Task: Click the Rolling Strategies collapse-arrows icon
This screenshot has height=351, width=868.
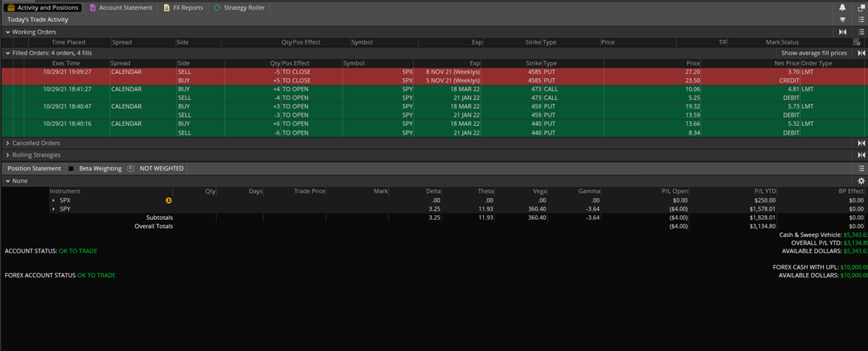Action: coord(861,155)
